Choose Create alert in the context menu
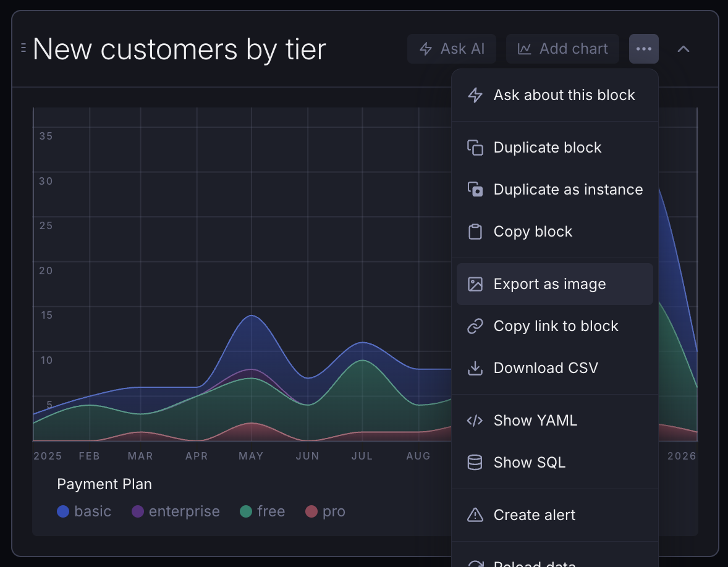Viewport: 728px width, 567px height. pyautogui.click(x=534, y=515)
